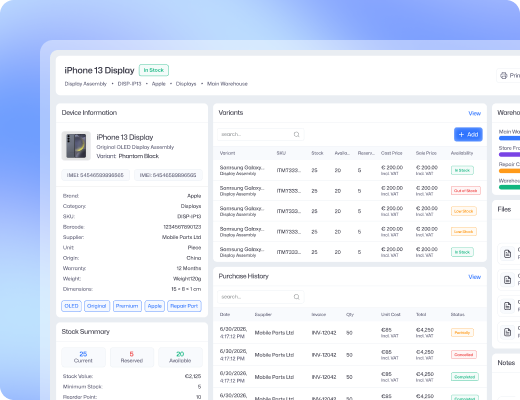Open the View link in Variants panel
Image resolution: width=520 pixels, height=400 pixels.
[x=474, y=113]
